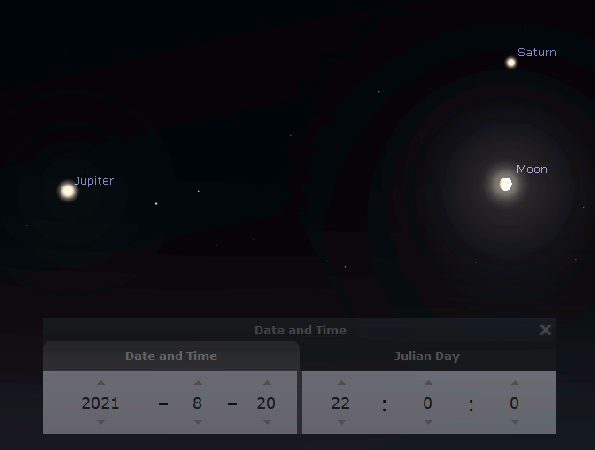Decrease the year value with down arrow
This screenshot has height=450, width=595.
pos(101,422)
